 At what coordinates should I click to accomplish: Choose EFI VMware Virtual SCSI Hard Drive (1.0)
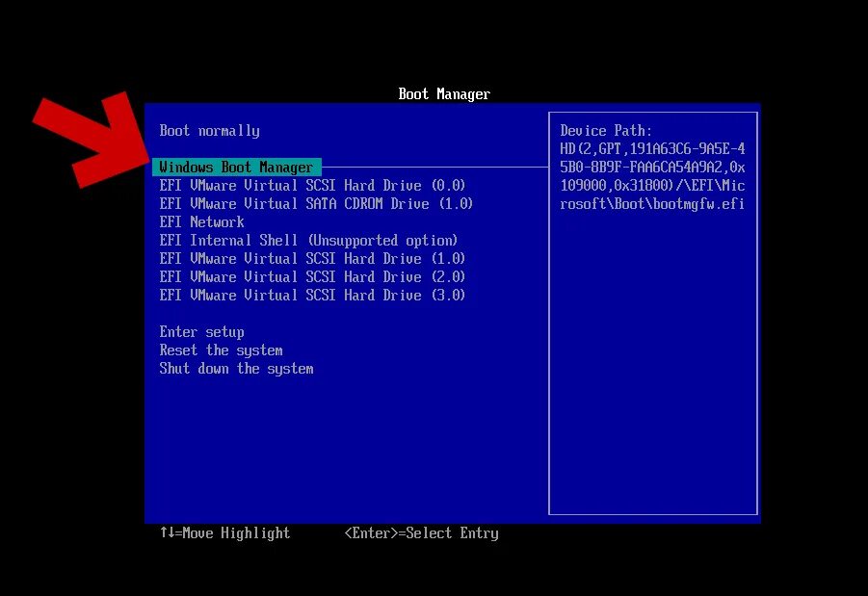pyautogui.click(x=312, y=258)
